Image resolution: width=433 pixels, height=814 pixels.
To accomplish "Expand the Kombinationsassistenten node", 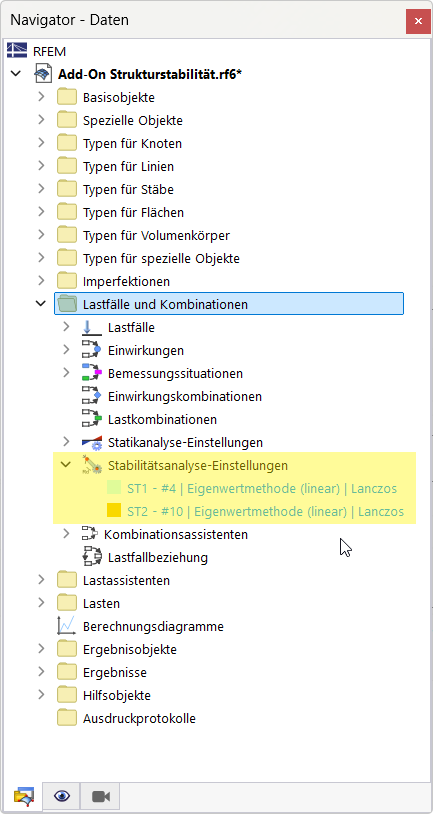I will click(66, 534).
